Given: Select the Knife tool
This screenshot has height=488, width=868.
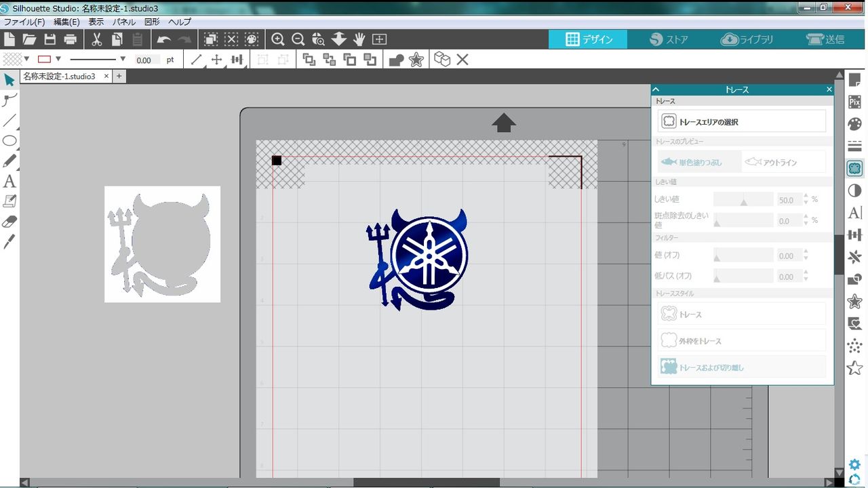Looking at the screenshot, I should click(9, 242).
